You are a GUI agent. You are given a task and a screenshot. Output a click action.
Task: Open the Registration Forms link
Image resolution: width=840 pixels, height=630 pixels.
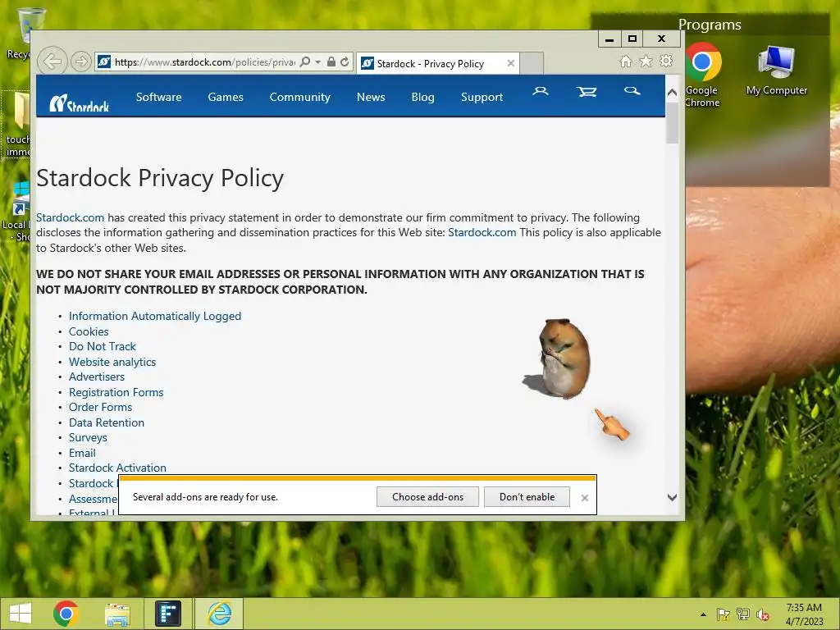pos(116,392)
